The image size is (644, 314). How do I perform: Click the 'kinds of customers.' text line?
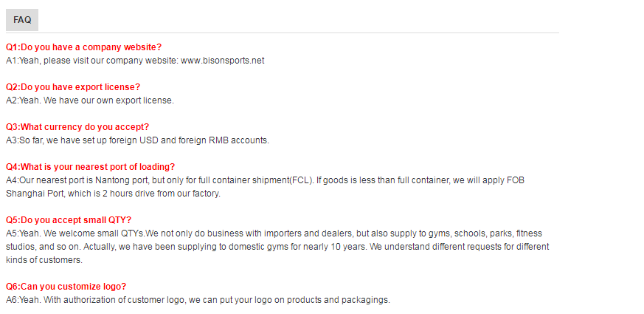[44, 260]
